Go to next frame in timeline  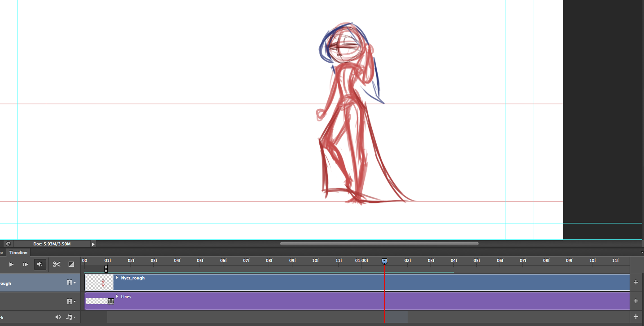(x=26, y=264)
